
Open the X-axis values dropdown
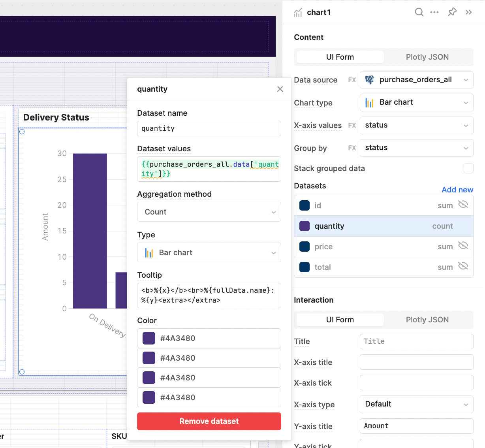(416, 125)
